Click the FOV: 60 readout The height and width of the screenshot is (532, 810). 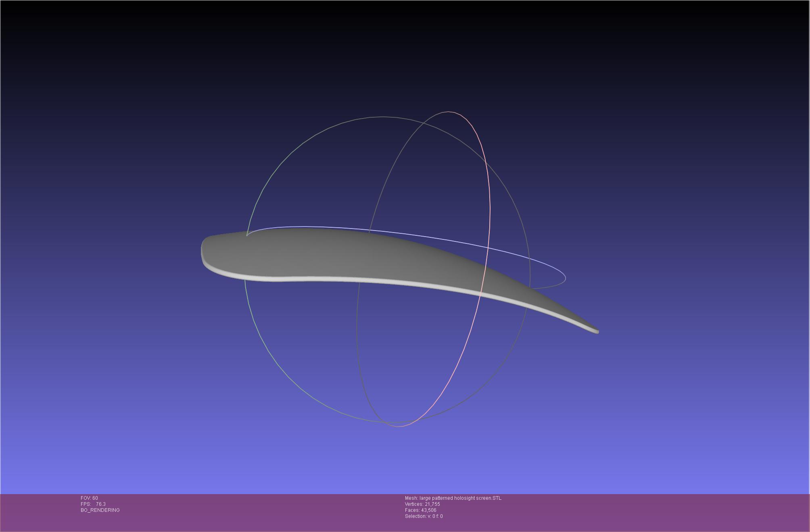click(89, 498)
